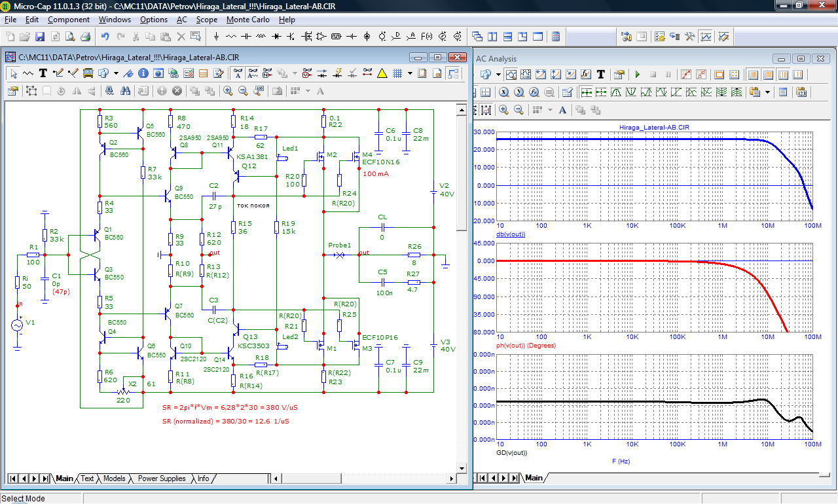Zoom in on the AC Analysis plot
This screenshot has height=504, width=838.
503,110
